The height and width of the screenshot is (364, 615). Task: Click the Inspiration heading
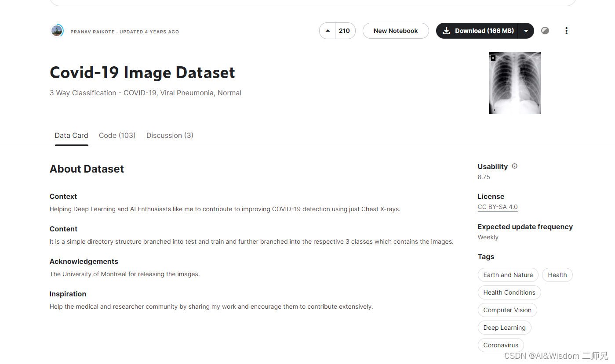[x=68, y=294]
